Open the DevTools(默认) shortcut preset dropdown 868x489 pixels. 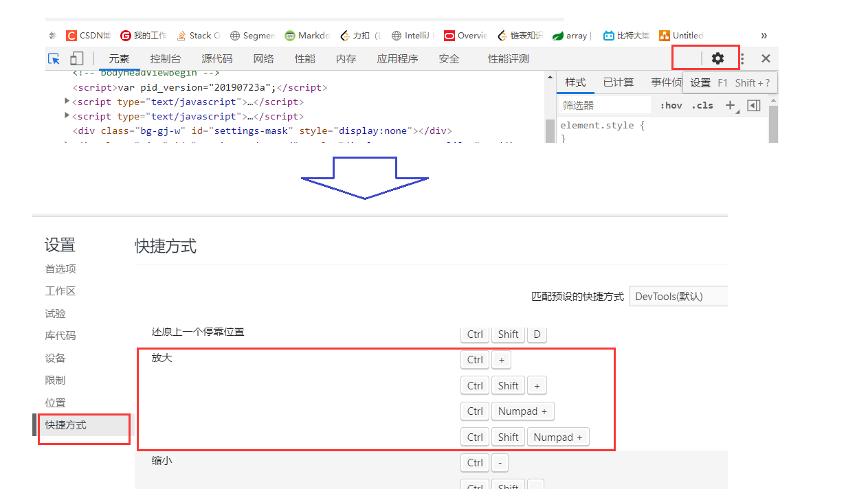pos(678,297)
